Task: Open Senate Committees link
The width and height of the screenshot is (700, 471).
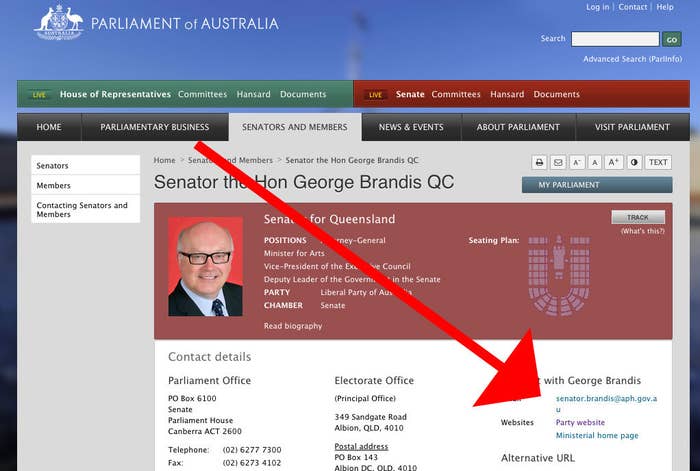Action: pos(456,94)
